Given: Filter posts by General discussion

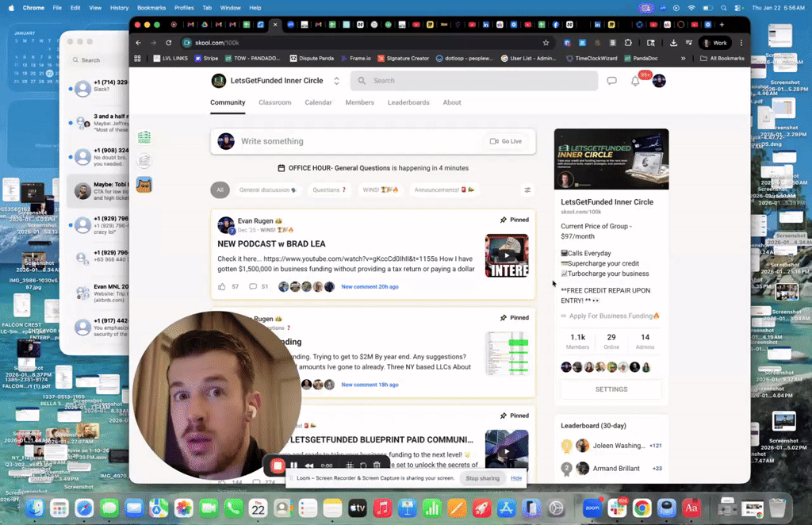Looking at the screenshot, I should pos(267,190).
